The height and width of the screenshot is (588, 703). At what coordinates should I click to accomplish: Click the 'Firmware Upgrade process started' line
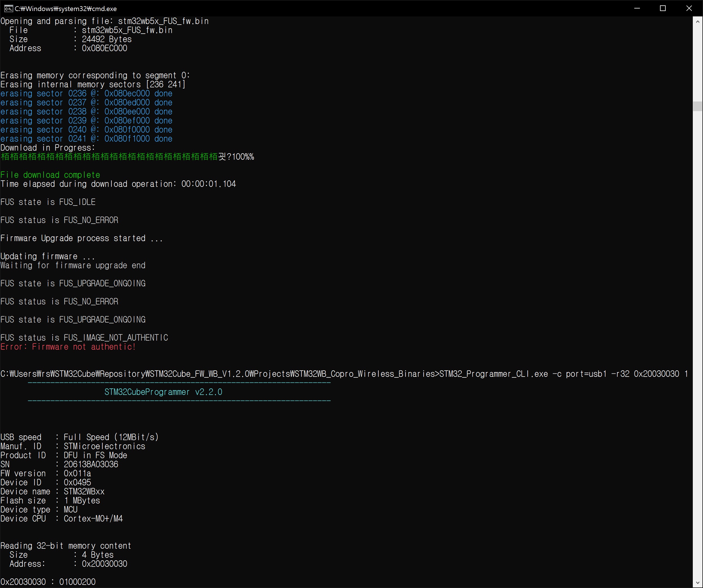point(81,238)
